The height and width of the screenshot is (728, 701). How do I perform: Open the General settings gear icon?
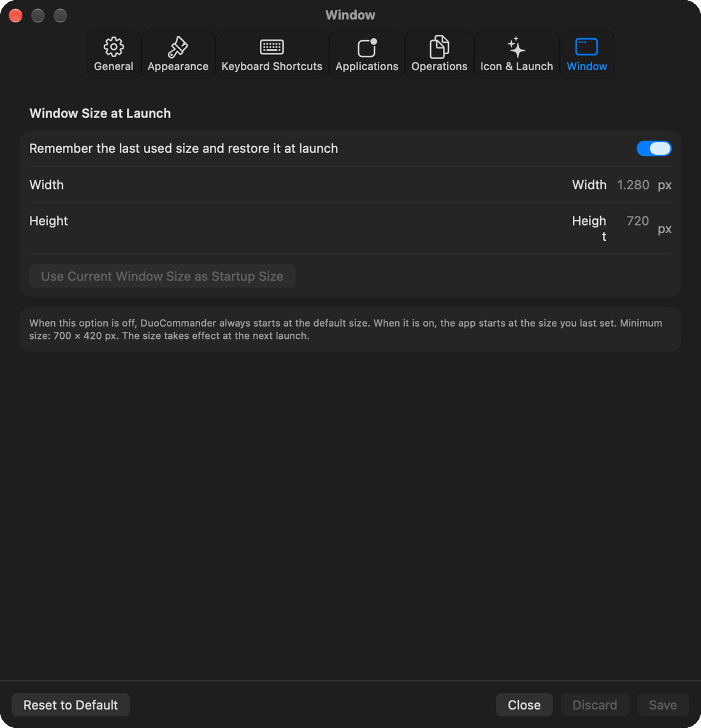pos(113,47)
